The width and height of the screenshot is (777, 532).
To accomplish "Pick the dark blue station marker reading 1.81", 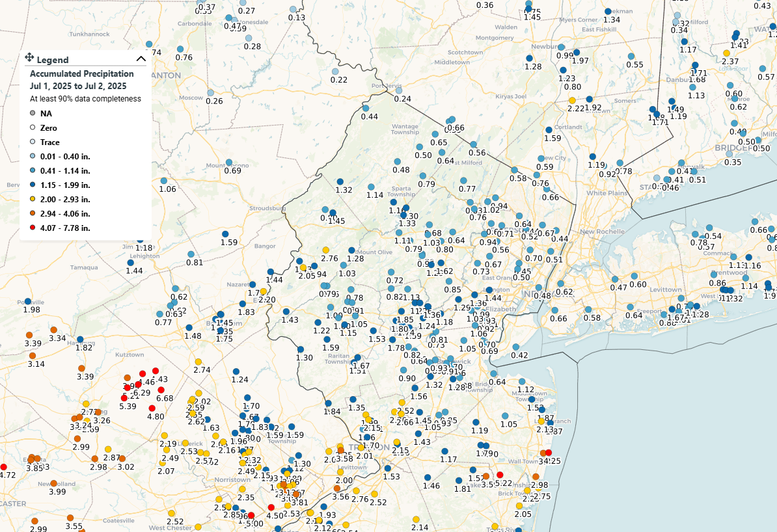I will (458, 481).
